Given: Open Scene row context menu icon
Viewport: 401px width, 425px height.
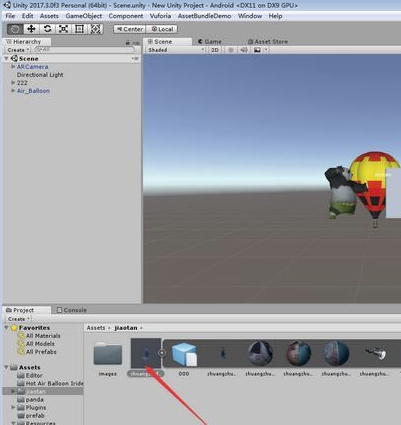Looking at the screenshot, I should click(x=135, y=59).
